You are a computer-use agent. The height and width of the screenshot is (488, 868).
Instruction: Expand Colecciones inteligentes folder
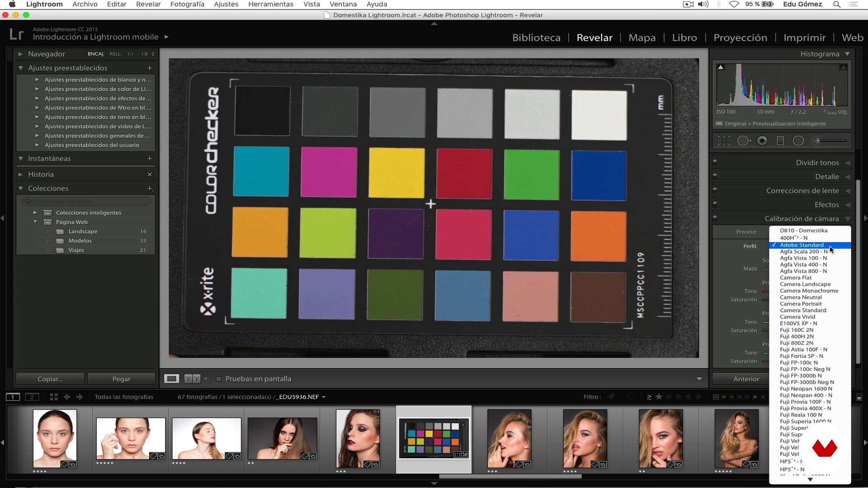click(x=35, y=212)
